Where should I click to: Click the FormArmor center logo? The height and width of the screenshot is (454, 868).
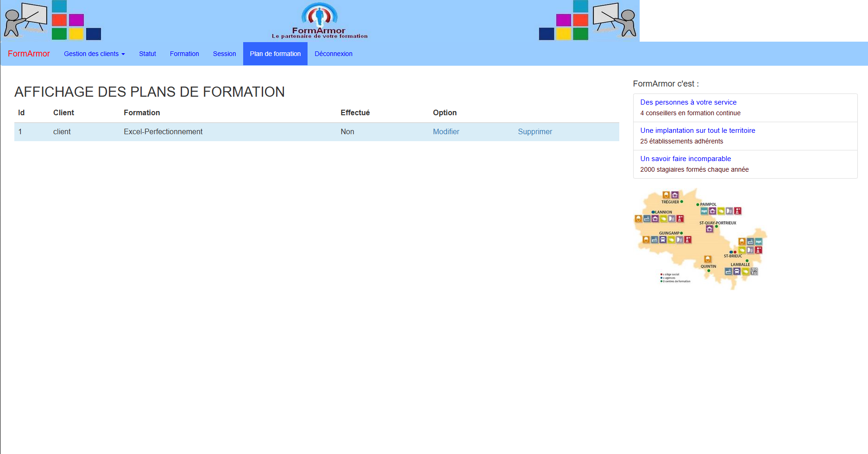click(320, 21)
